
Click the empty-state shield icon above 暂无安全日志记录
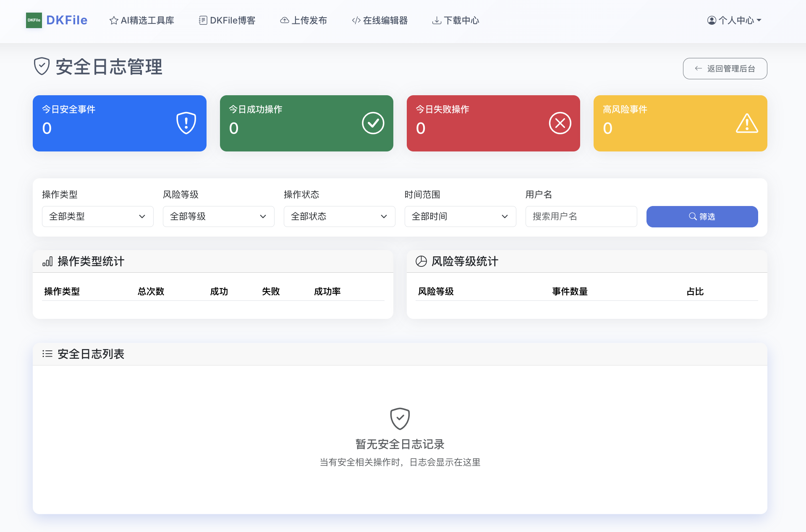coord(400,418)
